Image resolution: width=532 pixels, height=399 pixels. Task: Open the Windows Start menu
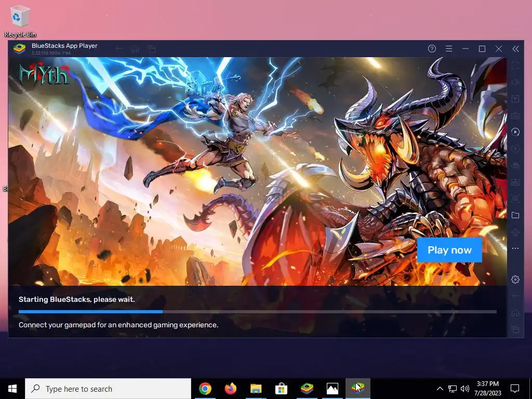pyautogui.click(x=12, y=389)
